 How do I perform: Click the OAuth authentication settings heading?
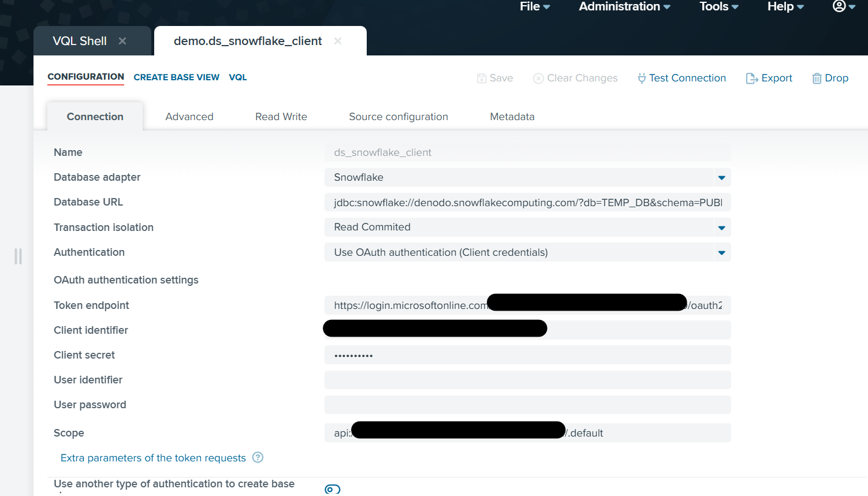(126, 280)
